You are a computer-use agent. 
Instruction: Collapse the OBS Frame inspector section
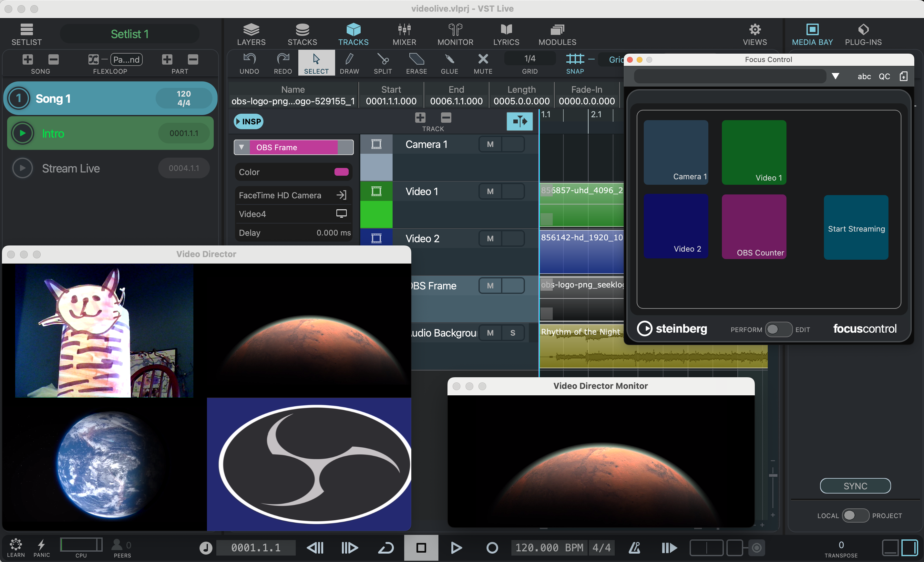[x=241, y=147]
